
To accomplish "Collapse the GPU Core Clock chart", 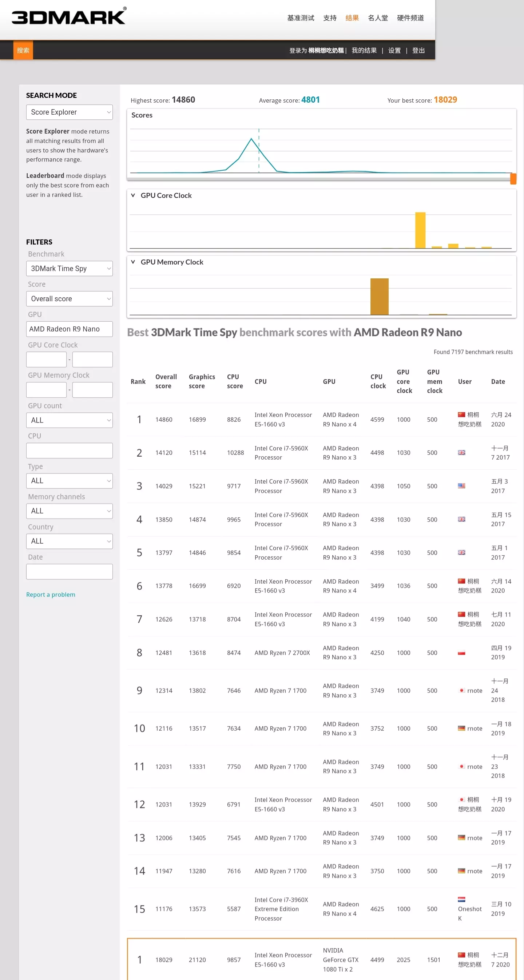I will pyautogui.click(x=133, y=195).
